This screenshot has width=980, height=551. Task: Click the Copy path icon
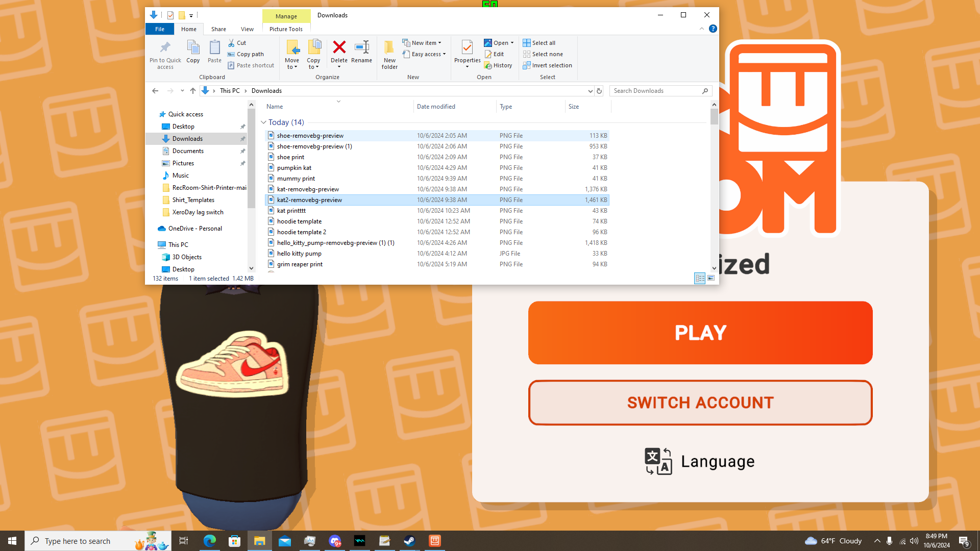[x=246, y=54]
